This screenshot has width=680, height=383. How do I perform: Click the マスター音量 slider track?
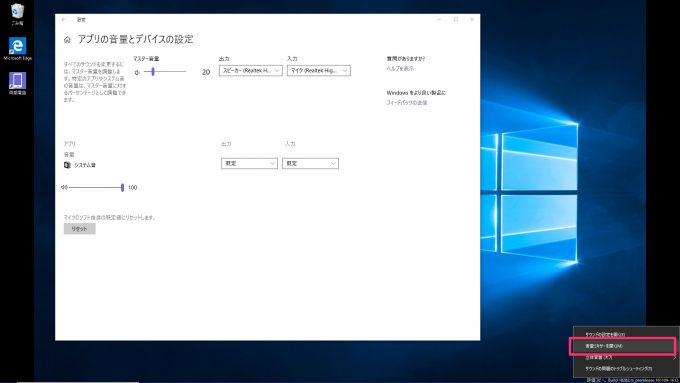click(165, 72)
